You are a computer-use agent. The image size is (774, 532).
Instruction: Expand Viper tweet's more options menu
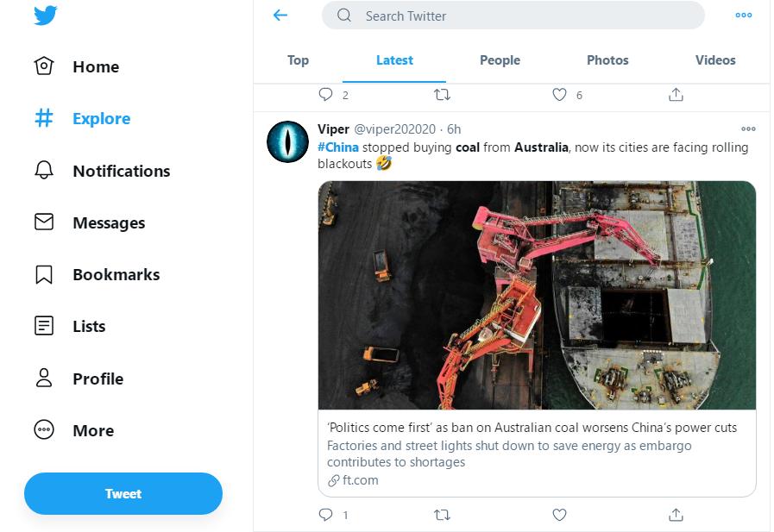click(748, 129)
